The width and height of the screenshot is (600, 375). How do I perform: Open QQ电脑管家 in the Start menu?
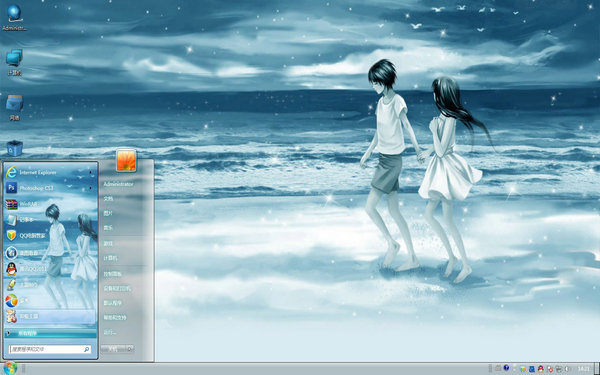point(50,236)
